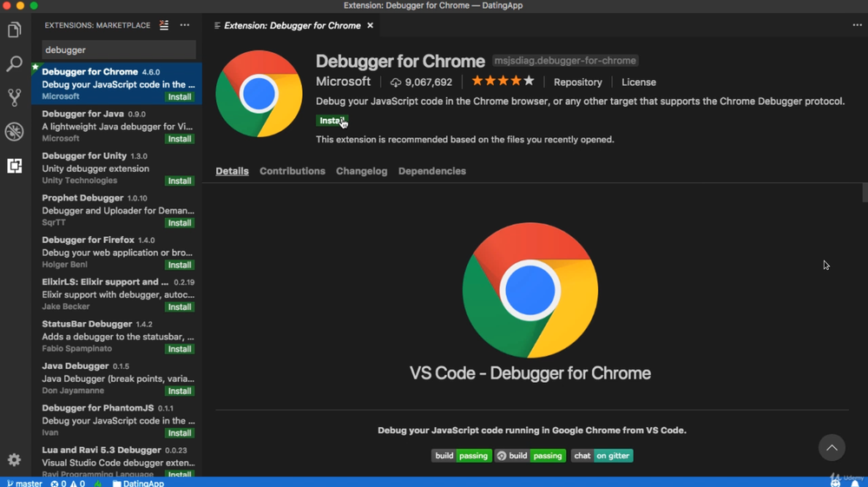Select Prophet Debugger list item
This screenshot has width=868, height=487.
[x=117, y=210]
